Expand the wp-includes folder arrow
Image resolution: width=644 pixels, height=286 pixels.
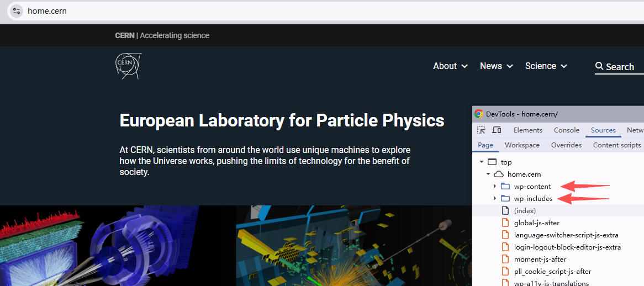(x=494, y=199)
